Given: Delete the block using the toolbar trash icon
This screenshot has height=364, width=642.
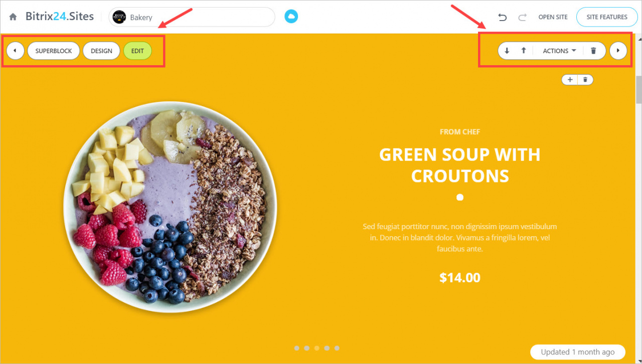Looking at the screenshot, I should click(x=594, y=51).
